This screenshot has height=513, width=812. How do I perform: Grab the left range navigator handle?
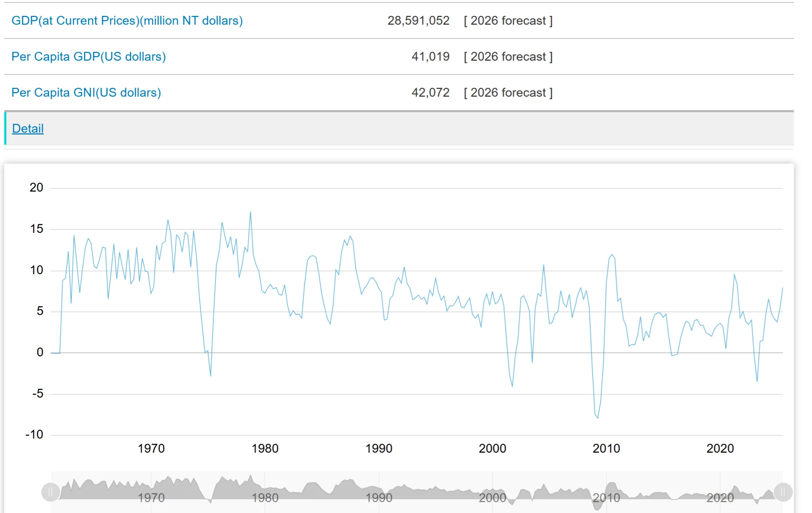point(50,492)
